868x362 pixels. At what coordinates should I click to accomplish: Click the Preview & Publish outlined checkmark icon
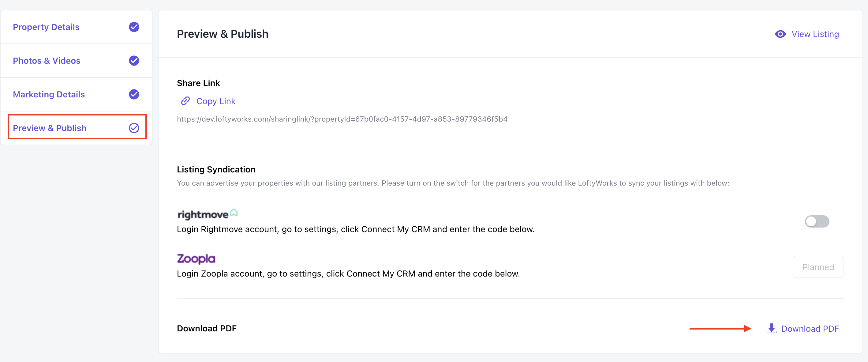coord(134,128)
